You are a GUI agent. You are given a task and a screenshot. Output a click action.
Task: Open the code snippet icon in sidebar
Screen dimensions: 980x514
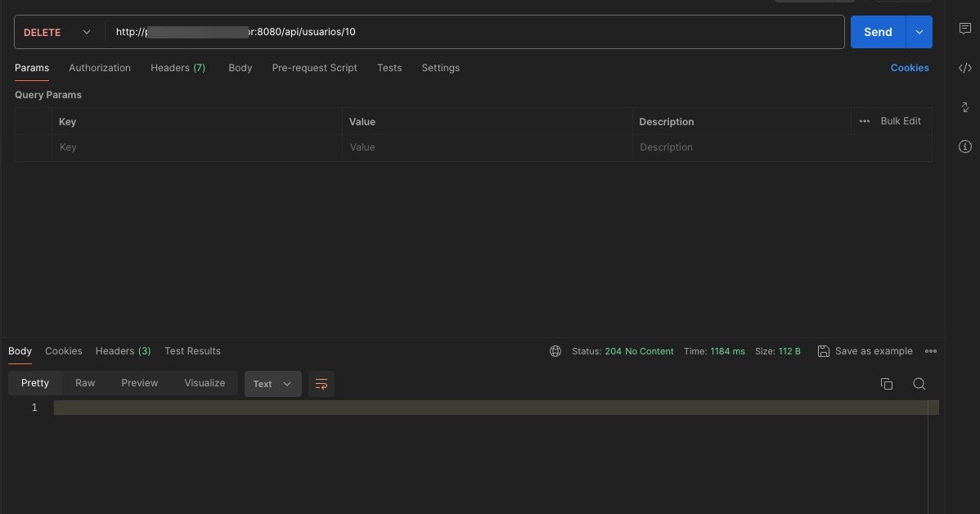pos(964,68)
